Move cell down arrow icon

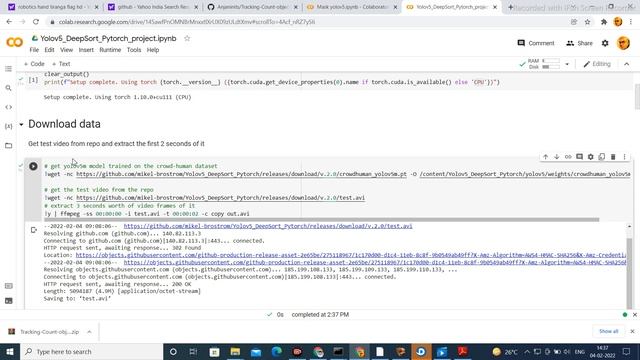coord(556,157)
